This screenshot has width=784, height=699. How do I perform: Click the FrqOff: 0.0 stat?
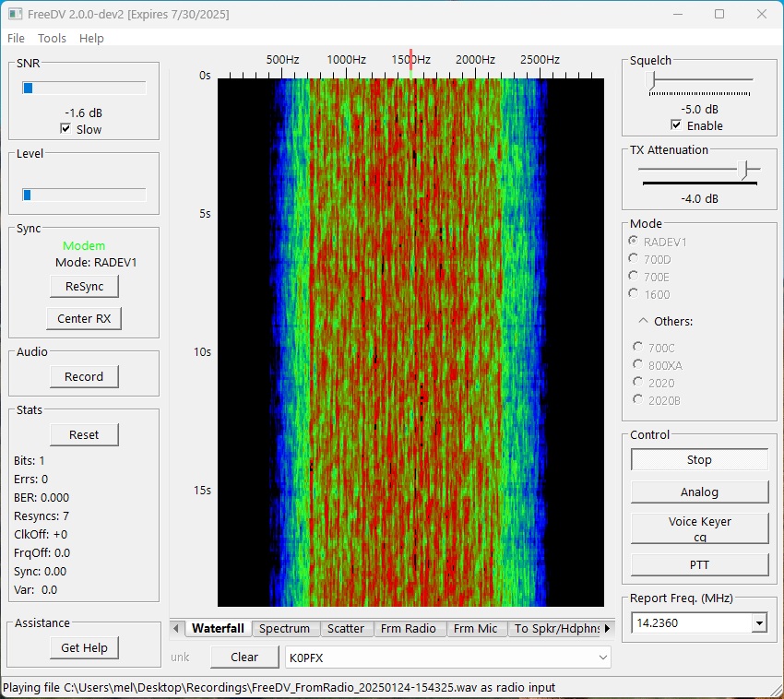point(42,553)
